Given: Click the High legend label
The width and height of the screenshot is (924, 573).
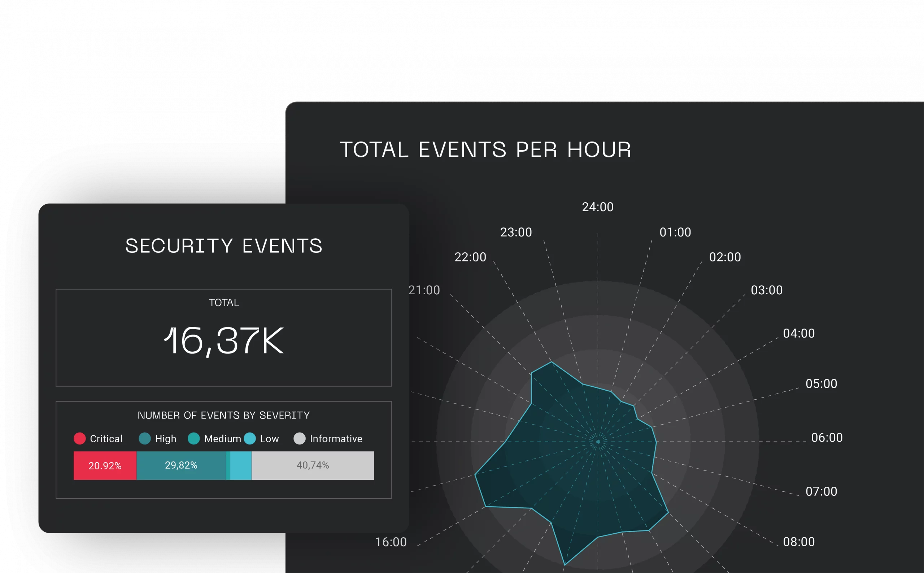Looking at the screenshot, I should (166, 439).
